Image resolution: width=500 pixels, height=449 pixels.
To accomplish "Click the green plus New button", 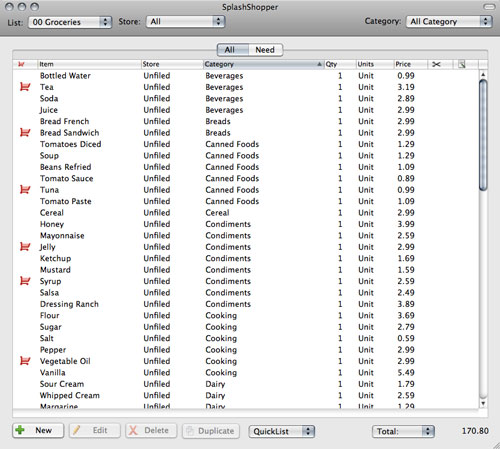I will [x=38, y=430].
